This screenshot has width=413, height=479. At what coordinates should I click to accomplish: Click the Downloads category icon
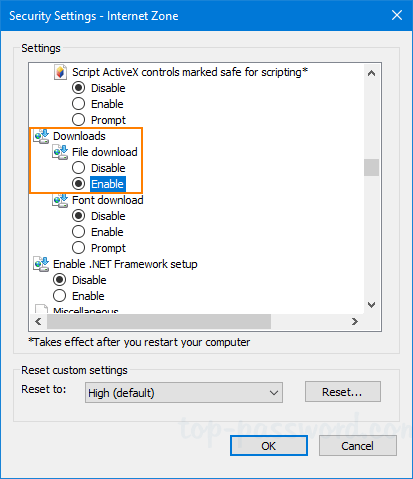[x=42, y=136]
